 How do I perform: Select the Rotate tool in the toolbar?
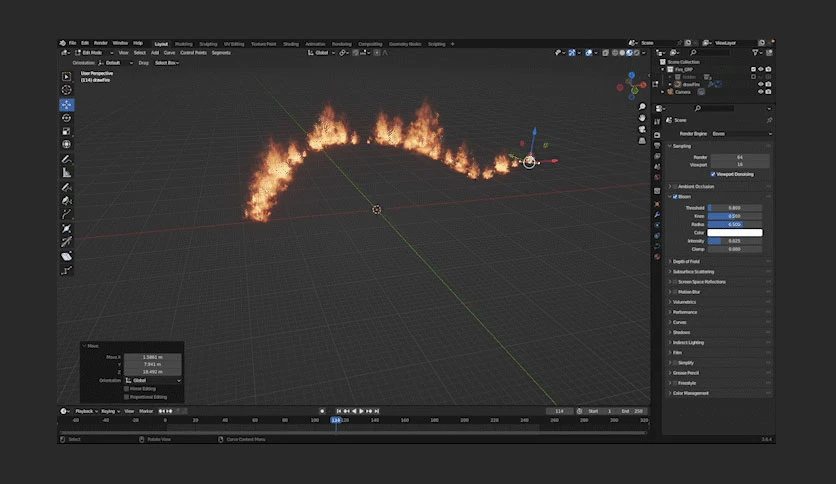[67, 118]
